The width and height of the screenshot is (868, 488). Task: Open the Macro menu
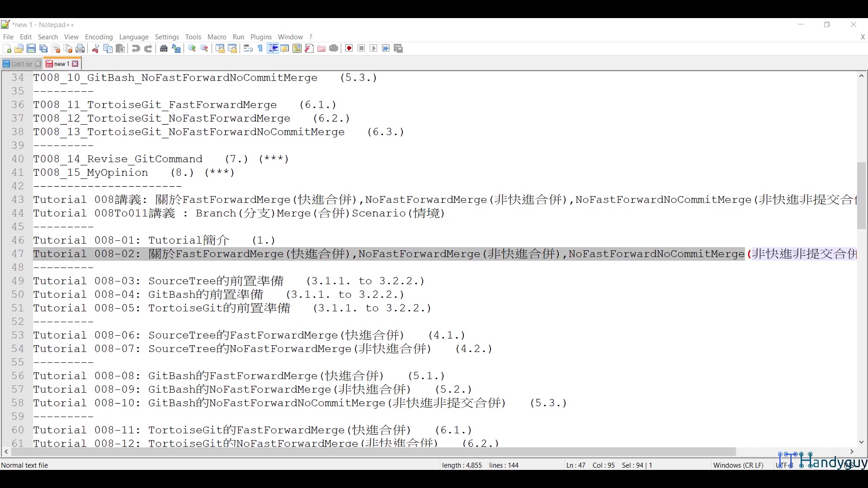(x=217, y=37)
